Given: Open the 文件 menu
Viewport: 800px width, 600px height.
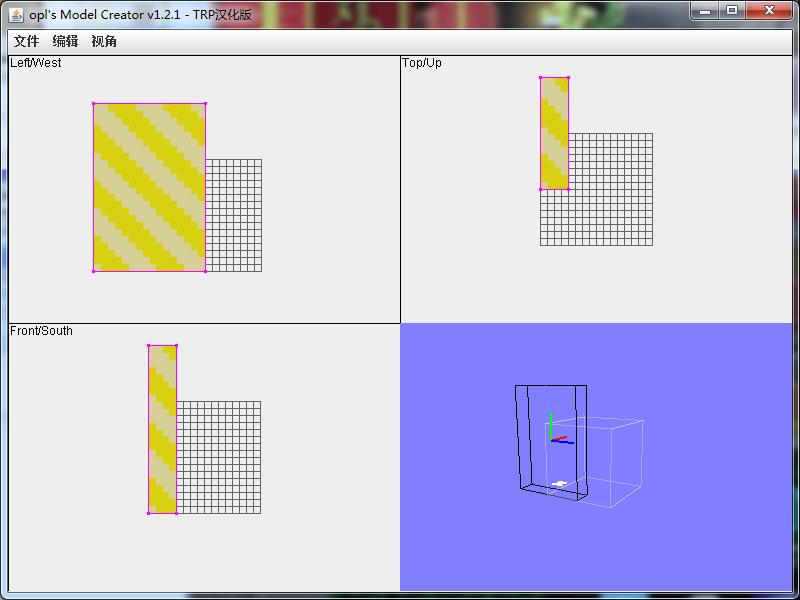Looking at the screenshot, I should coord(26,41).
